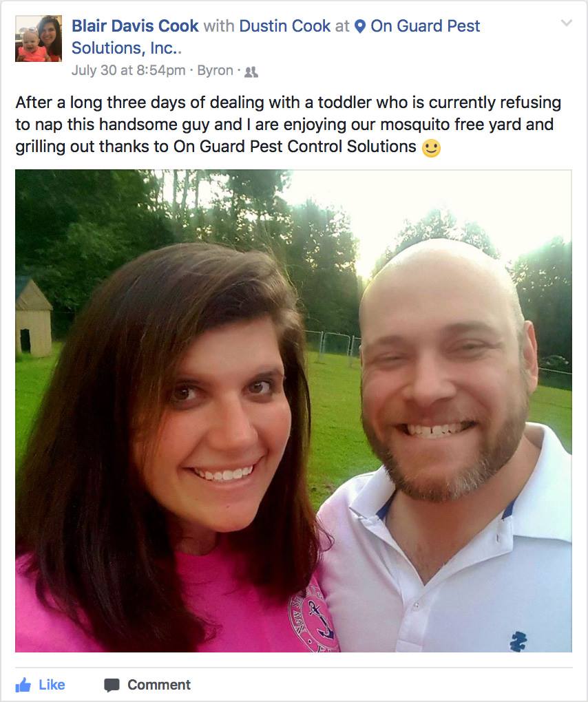The height and width of the screenshot is (702, 588).
Task: Click the smiley emoji in post text
Action: point(431,148)
